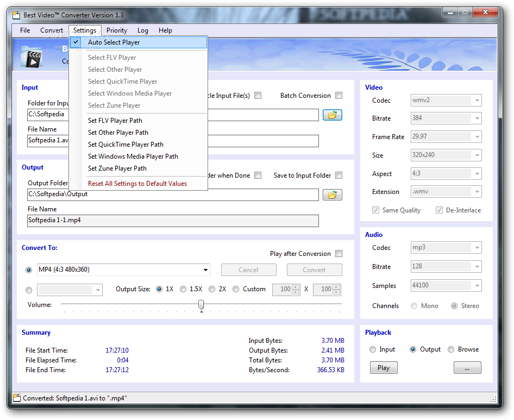Choose 1.5X output size
514x420 pixels.
click(183, 289)
